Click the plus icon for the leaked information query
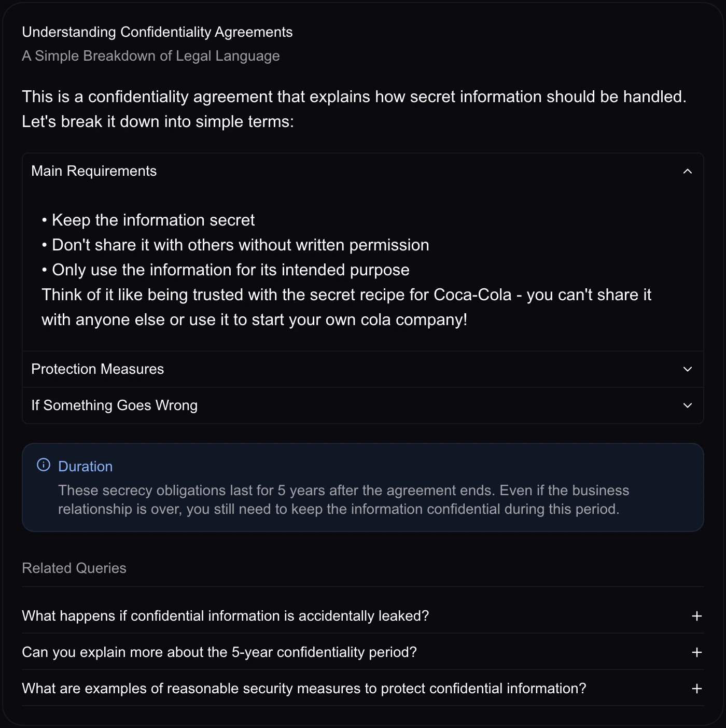This screenshot has width=726, height=728. point(696,616)
